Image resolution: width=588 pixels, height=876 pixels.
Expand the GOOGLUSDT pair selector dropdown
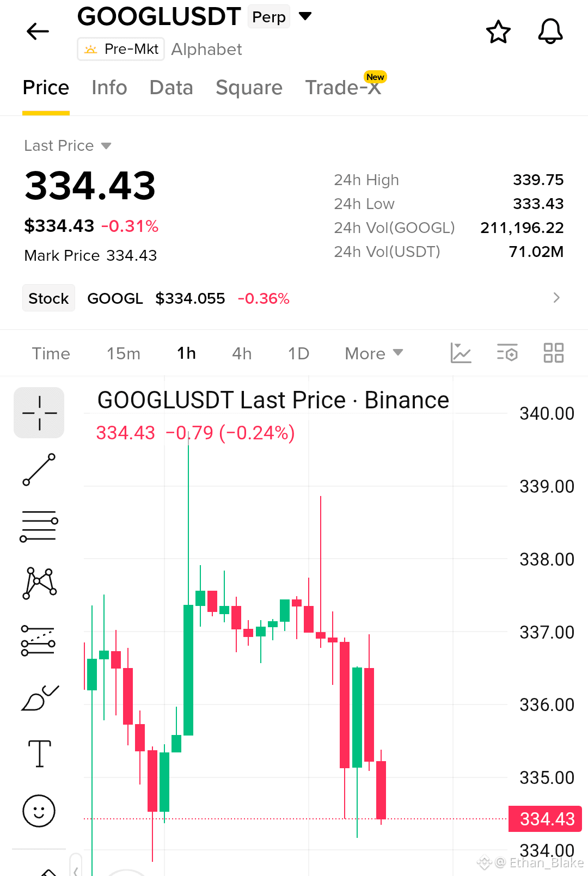pos(305,16)
